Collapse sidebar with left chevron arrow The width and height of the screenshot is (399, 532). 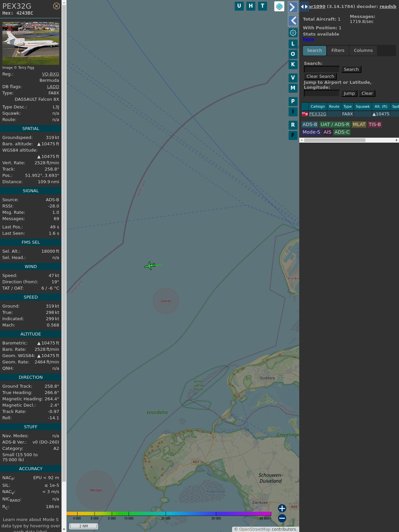click(x=293, y=21)
